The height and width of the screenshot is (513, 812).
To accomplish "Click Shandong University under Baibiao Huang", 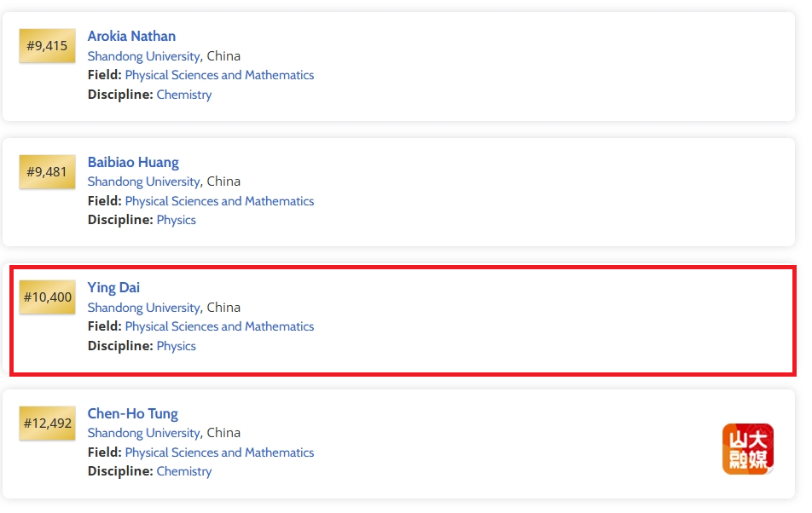I will 143,182.
